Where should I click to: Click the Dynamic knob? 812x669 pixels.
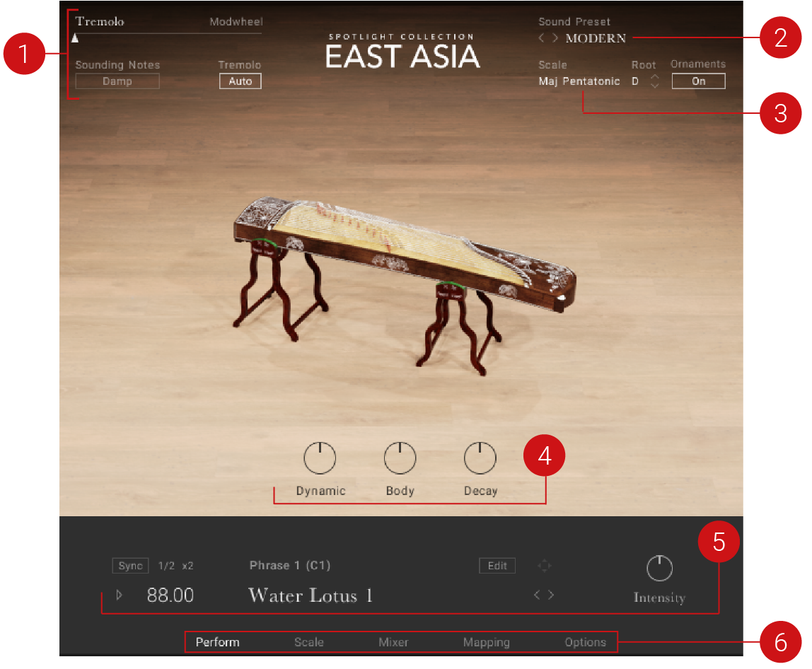click(x=320, y=459)
